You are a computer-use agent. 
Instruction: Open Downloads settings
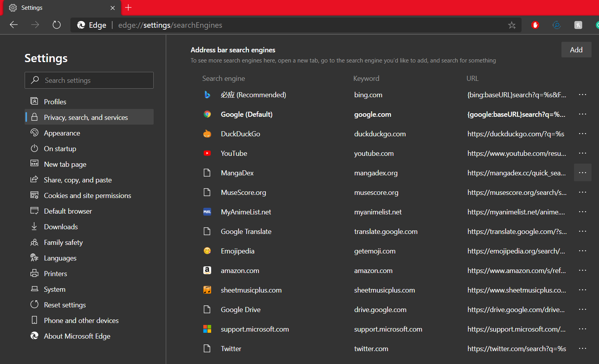(89, 227)
